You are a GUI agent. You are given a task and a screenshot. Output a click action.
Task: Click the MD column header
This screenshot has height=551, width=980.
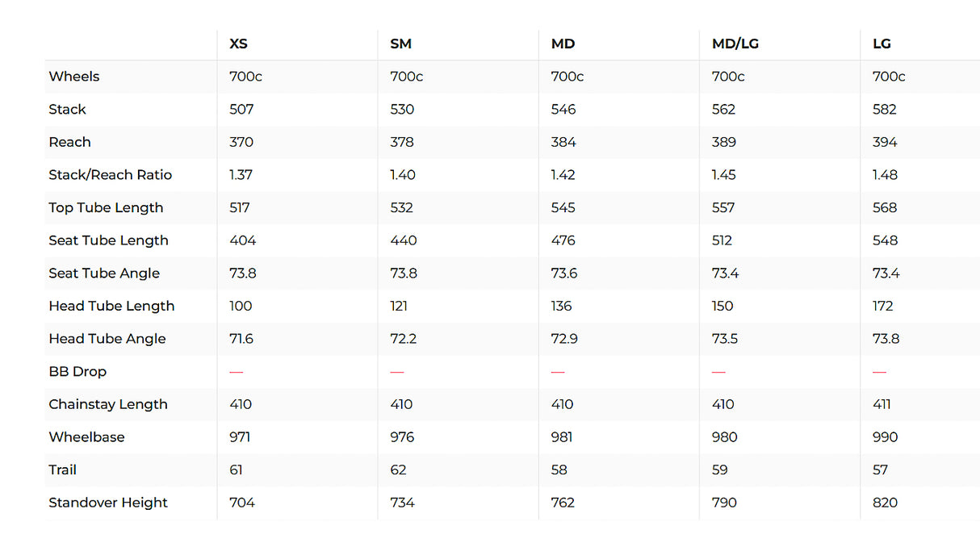(x=563, y=44)
